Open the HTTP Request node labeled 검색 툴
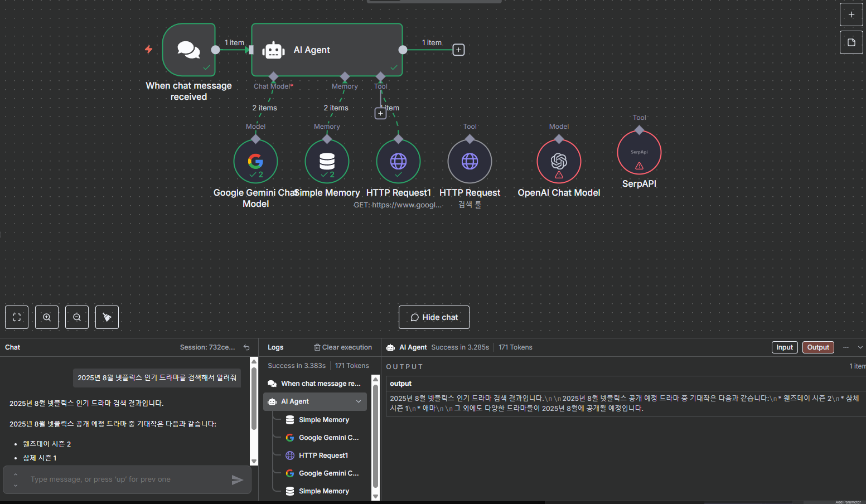866x504 pixels. click(470, 161)
